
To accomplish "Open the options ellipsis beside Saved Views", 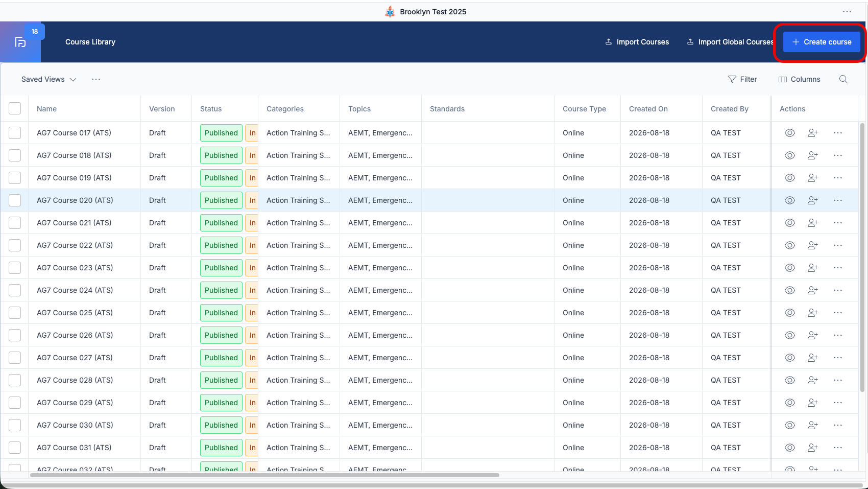I will (x=96, y=79).
